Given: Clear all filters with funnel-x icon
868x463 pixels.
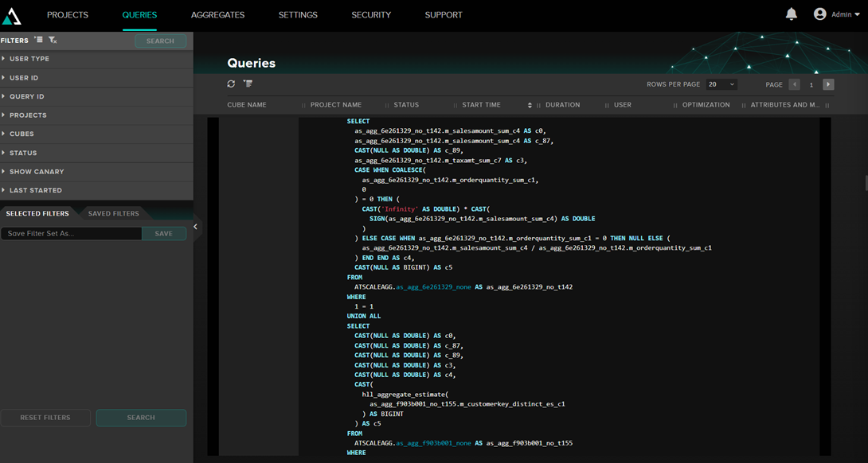Looking at the screenshot, I should (53, 40).
